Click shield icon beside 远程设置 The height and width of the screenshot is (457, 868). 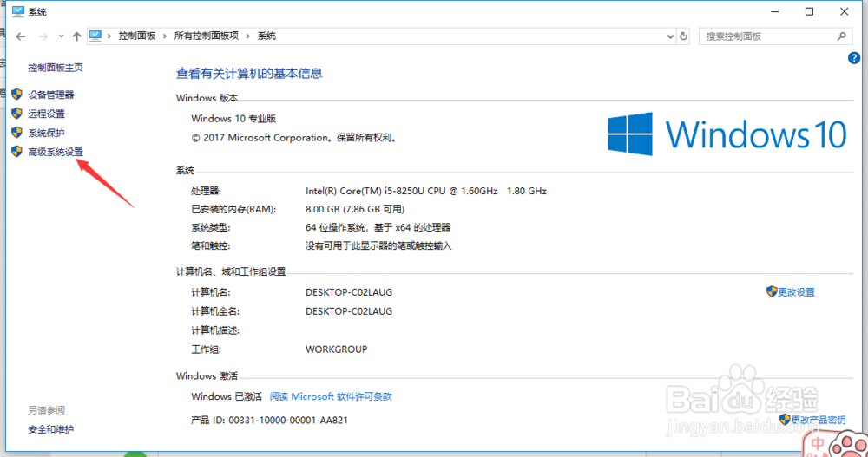coord(16,114)
